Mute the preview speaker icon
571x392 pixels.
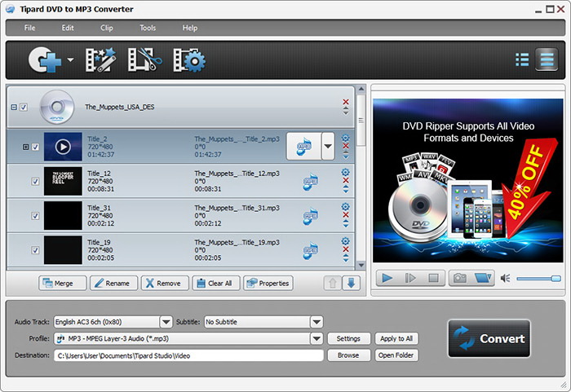[505, 279]
